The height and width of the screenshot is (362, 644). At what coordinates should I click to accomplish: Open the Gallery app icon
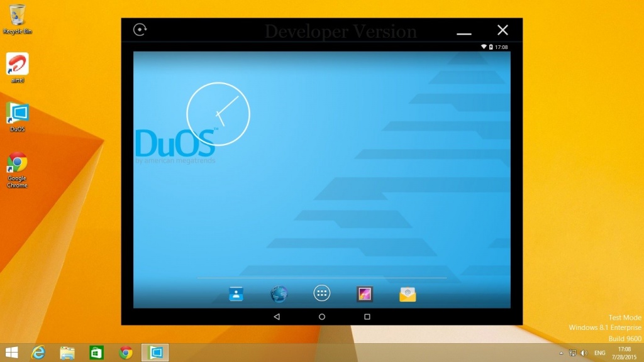pyautogui.click(x=365, y=294)
